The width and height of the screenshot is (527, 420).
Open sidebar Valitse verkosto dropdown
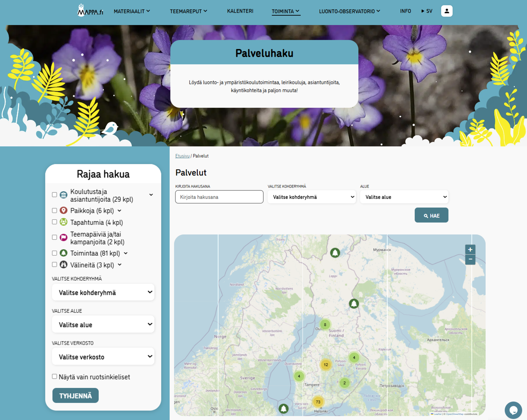[103, 357]
